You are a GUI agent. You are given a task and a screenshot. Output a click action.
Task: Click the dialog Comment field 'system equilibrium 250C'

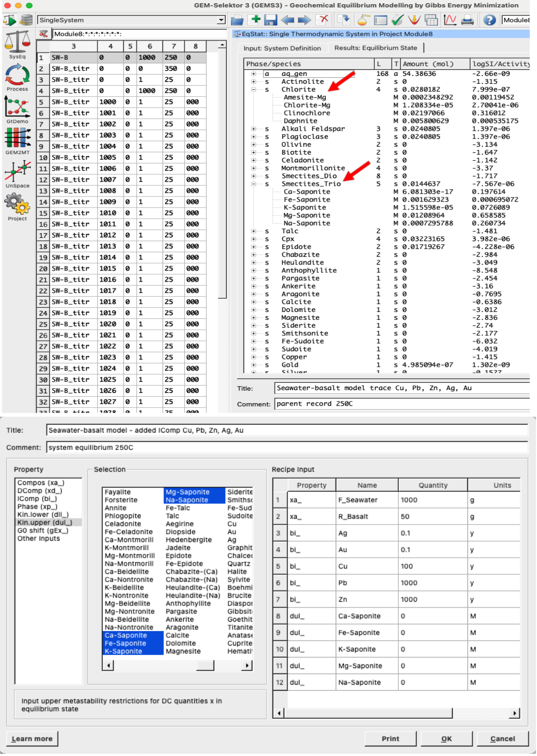(x=287, y=447)
